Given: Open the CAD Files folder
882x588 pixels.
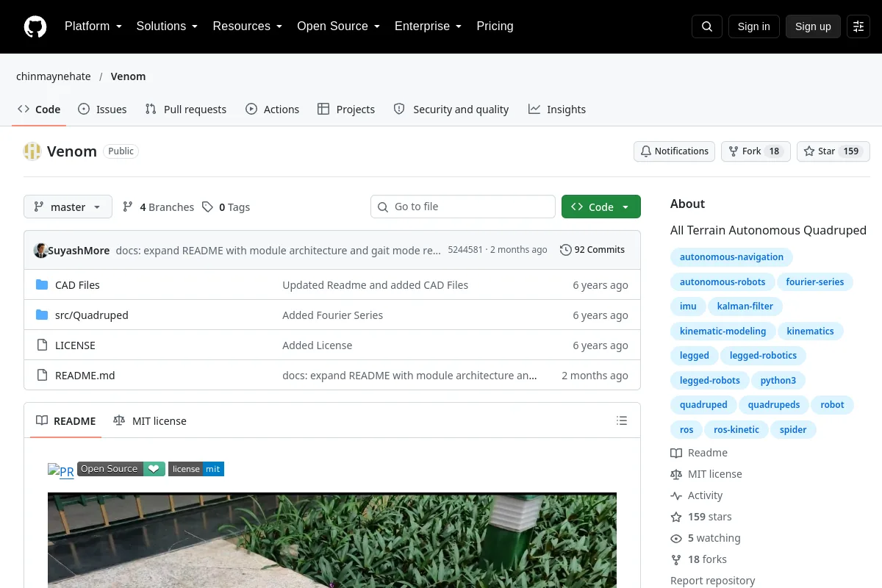Looking at the screenshot, I should tap(77, 285).
